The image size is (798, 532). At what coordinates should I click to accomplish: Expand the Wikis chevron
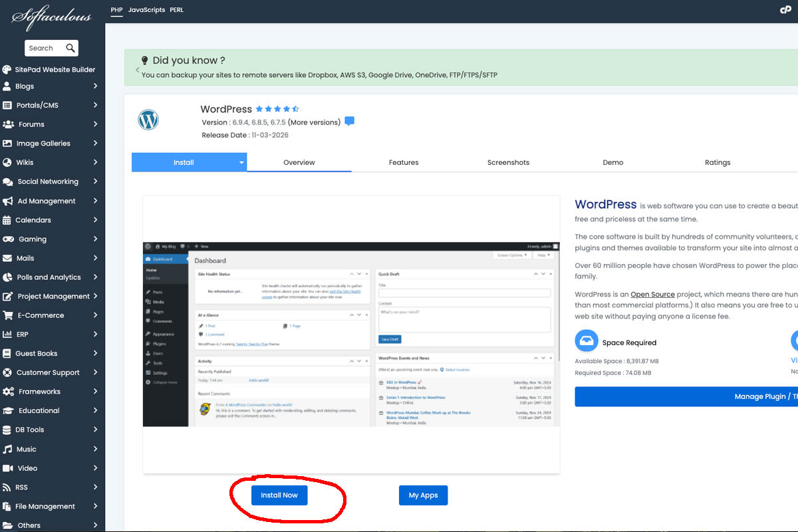coord(96,162)
